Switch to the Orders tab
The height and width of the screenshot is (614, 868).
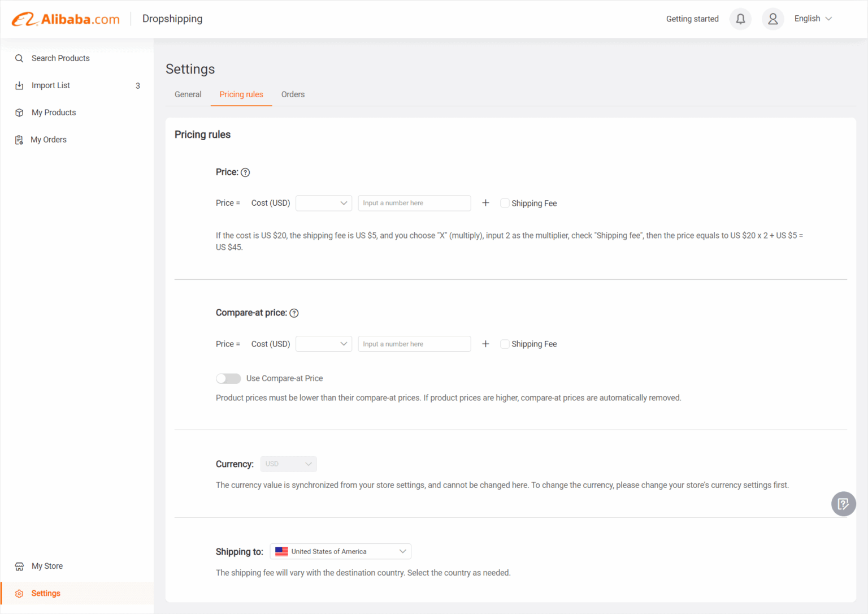click(293, 94)
